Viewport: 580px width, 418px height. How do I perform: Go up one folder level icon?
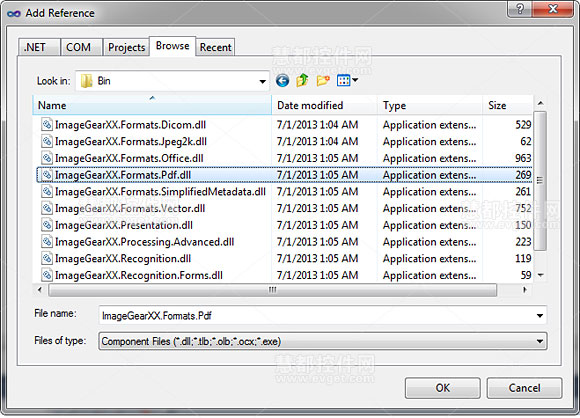point(302,80)
